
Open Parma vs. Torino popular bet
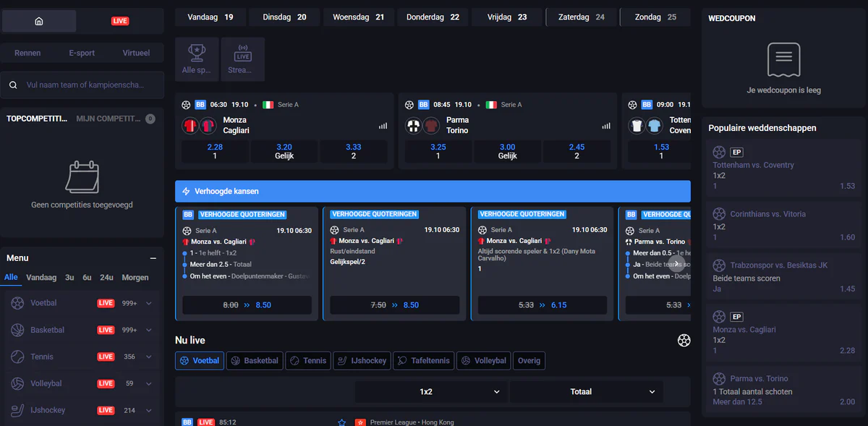(784, 391)
